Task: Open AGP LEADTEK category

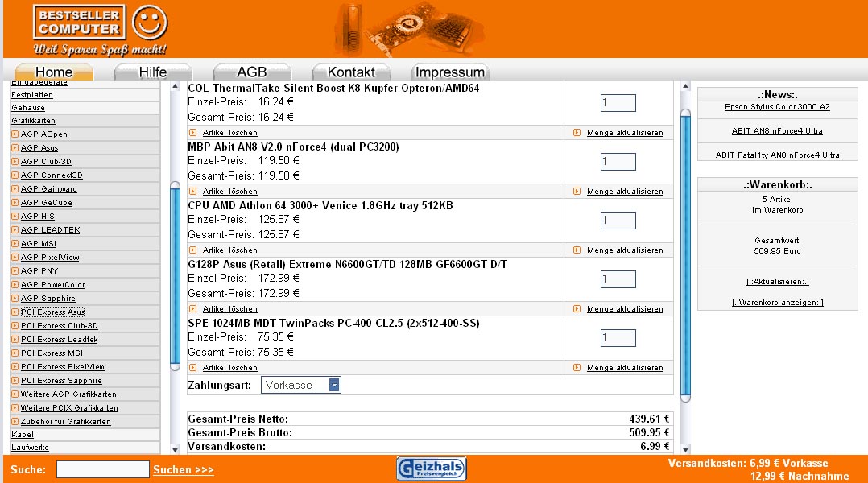Action: click(51, 230)
